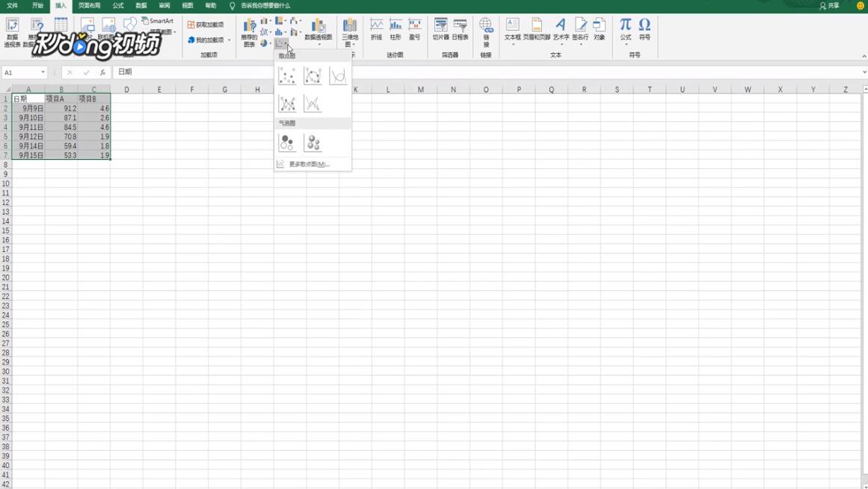
Task: Select cell containing 9月9日
Action: 28,108
